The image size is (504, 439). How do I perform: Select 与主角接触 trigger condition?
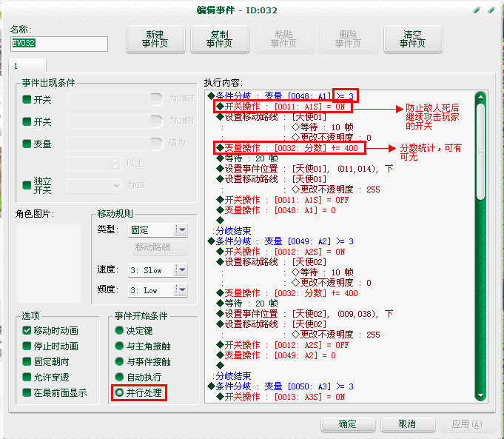[119, 346]
